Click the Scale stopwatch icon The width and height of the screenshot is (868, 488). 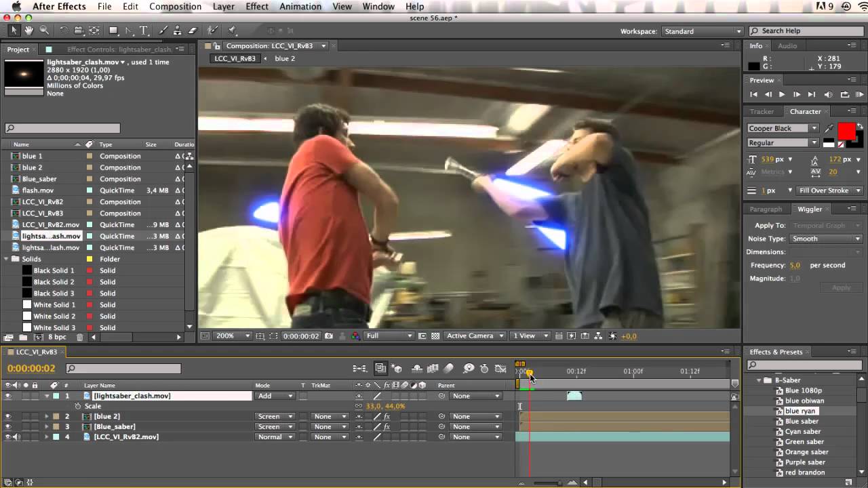77,406
